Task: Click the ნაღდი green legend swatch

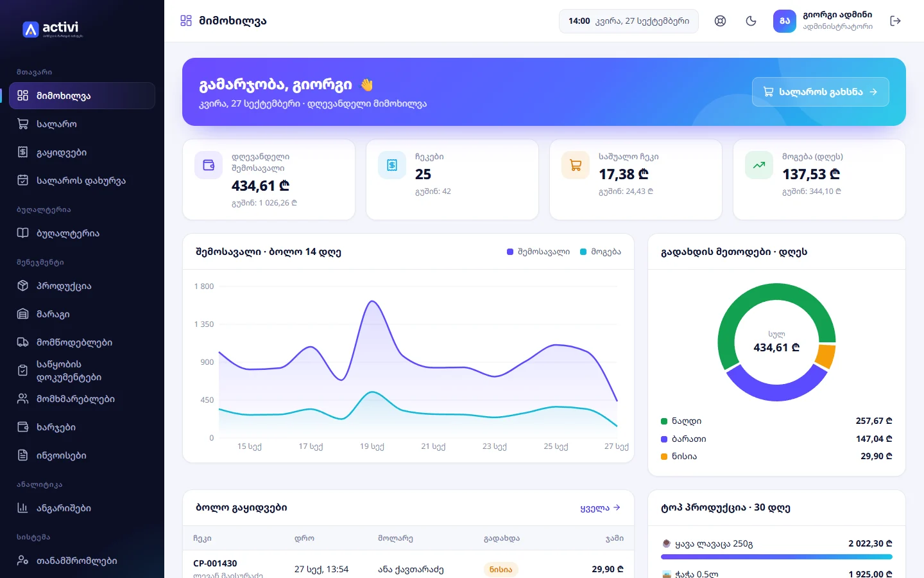Action: point(664,421)
